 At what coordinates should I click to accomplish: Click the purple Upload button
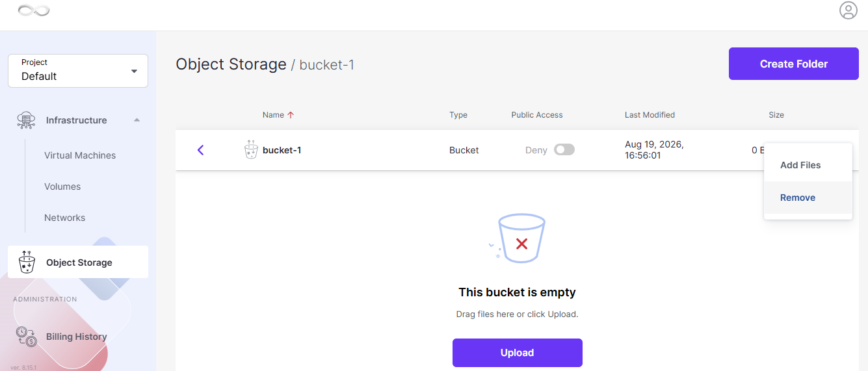(518, 353)
